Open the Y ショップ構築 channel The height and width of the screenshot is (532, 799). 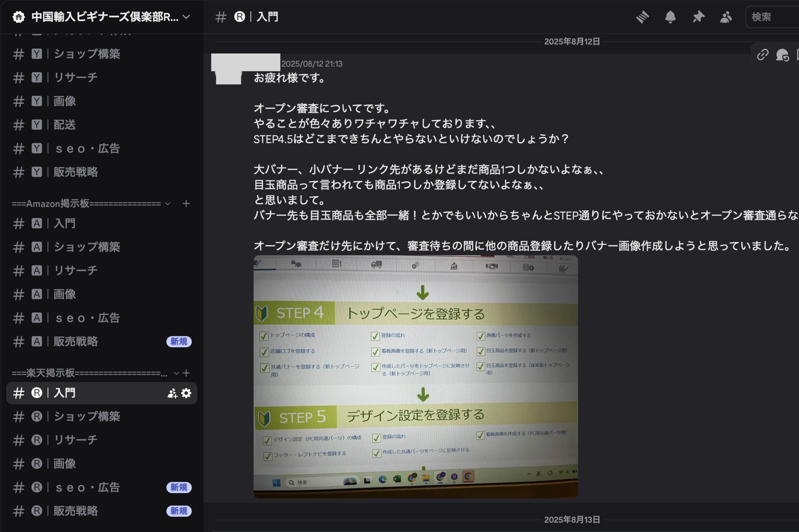point(101,54)
